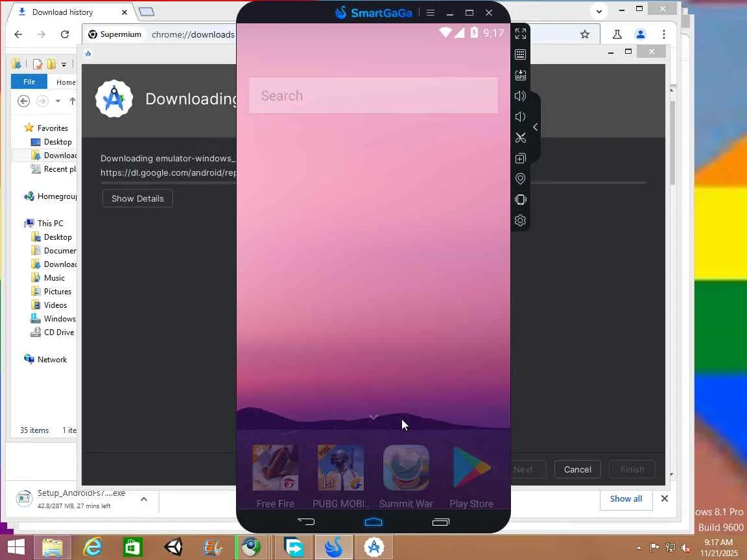Screen dimensions: 747x560
Task: Tap the Android back navigation button
Action: click(x=306, y=521)
